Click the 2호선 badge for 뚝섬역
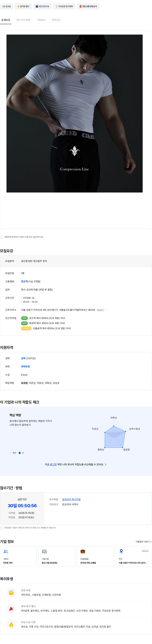Image resolution: width=152 pixels, height=644 pixels. [24, 323]
